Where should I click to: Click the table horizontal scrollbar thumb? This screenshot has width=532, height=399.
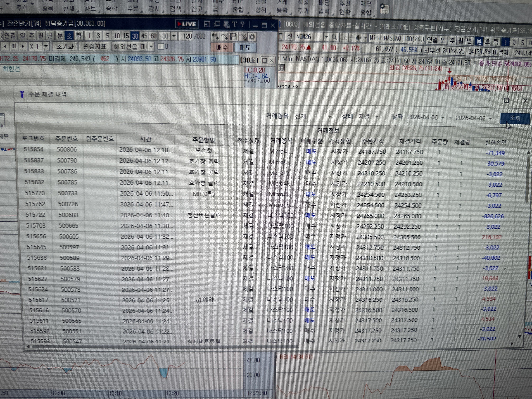[x=165, y=347]
